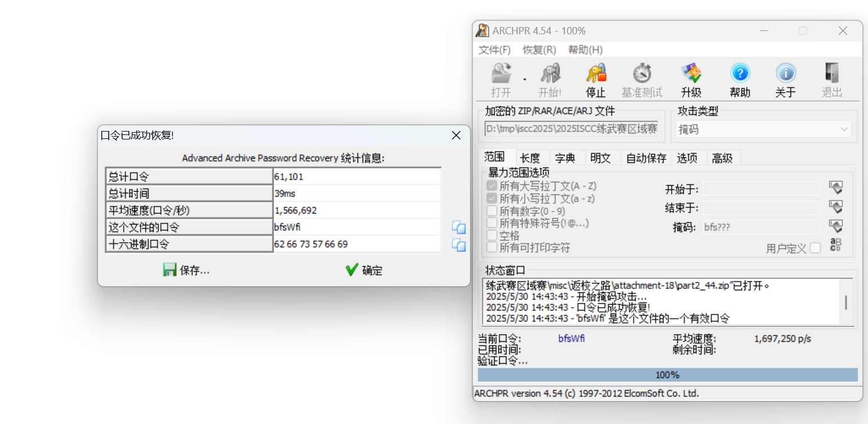This screenshot has width=868, height=424.
Task: Click the icon beside 结束于 field
Action: pyautogui.click(x=835, y=207)
